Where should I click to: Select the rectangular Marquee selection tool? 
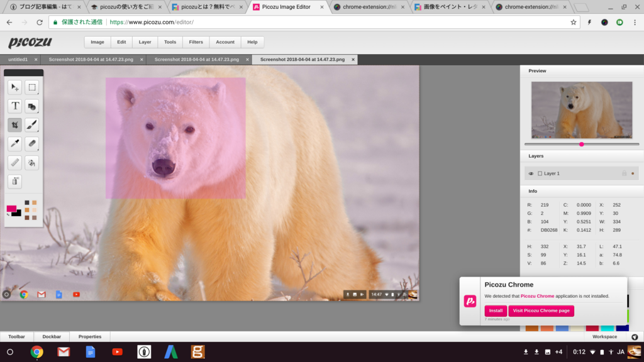point(32,87)
